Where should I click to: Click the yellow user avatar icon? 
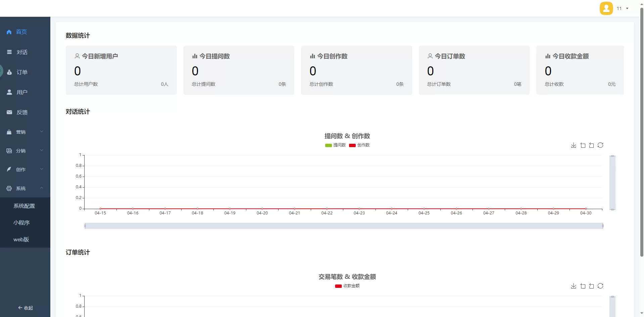606,8
